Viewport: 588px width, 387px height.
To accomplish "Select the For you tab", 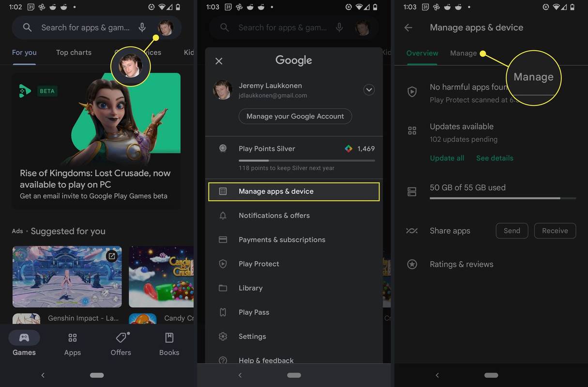I will 24,52.
